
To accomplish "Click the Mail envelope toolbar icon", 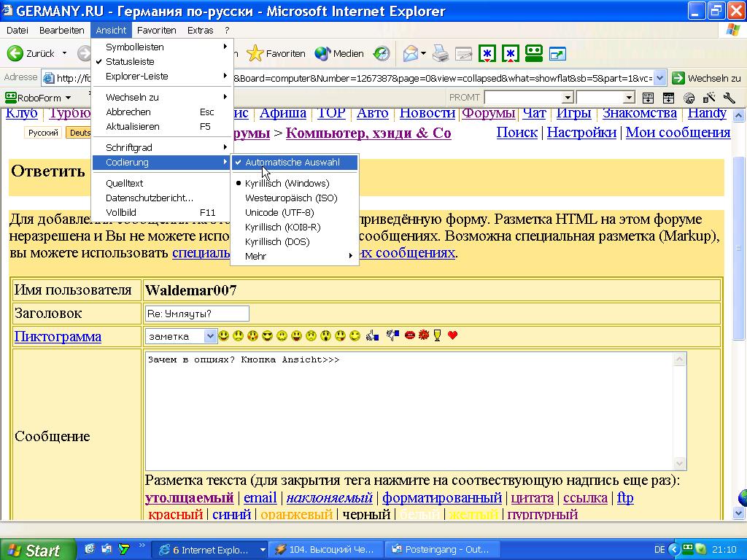I will 410,53.
